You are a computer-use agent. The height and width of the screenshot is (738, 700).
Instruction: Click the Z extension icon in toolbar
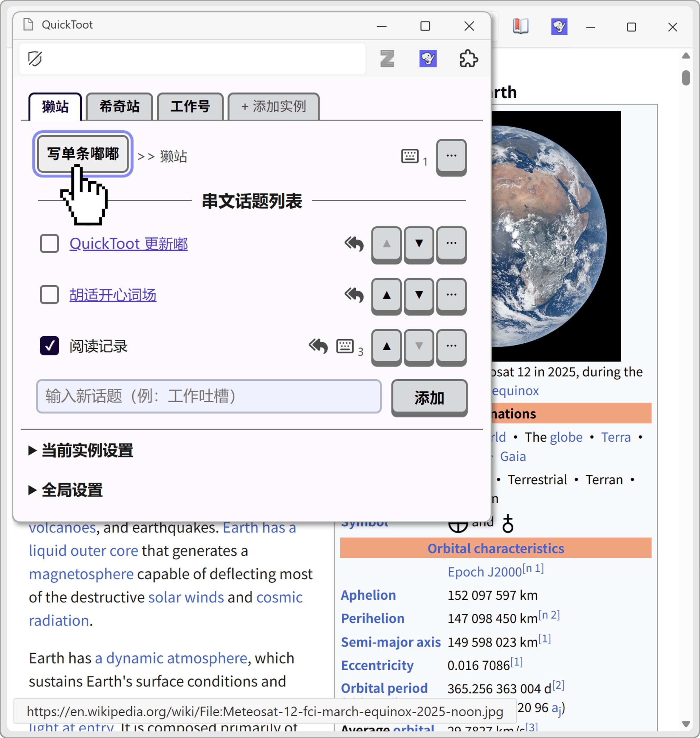tap(387, 59)
